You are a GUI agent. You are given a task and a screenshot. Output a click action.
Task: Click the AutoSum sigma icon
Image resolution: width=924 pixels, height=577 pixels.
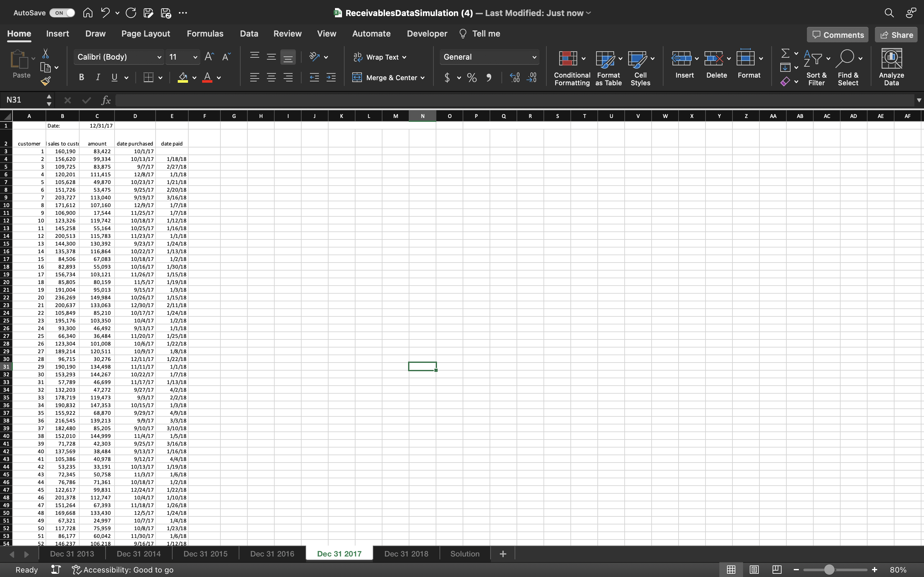785,54
